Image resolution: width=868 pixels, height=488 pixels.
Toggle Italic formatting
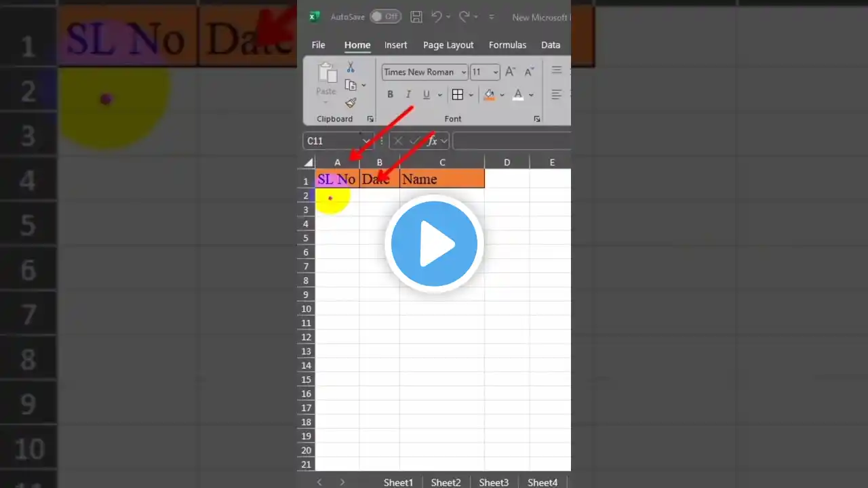[408, 95]
